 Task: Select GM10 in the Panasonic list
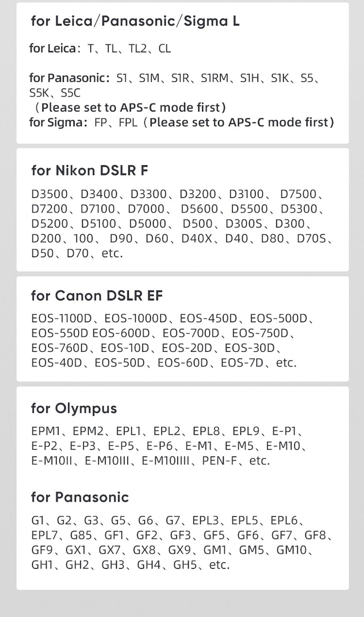tap(291, 550)
